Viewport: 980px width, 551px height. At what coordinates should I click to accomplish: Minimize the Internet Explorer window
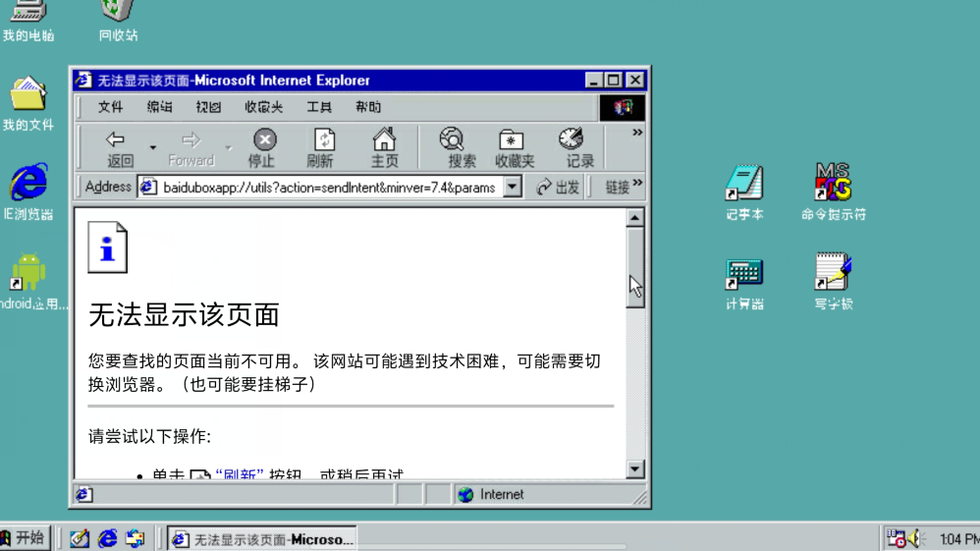point(593,81)
